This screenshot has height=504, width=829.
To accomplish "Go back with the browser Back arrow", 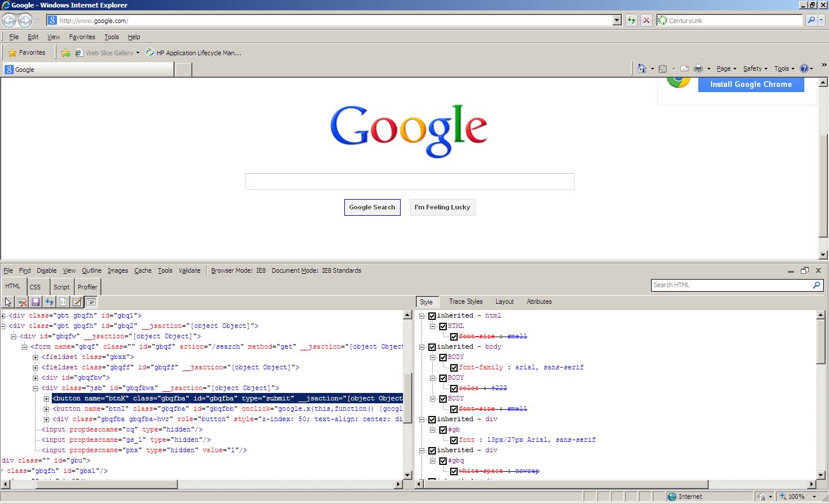I will (x=9, y=20).
